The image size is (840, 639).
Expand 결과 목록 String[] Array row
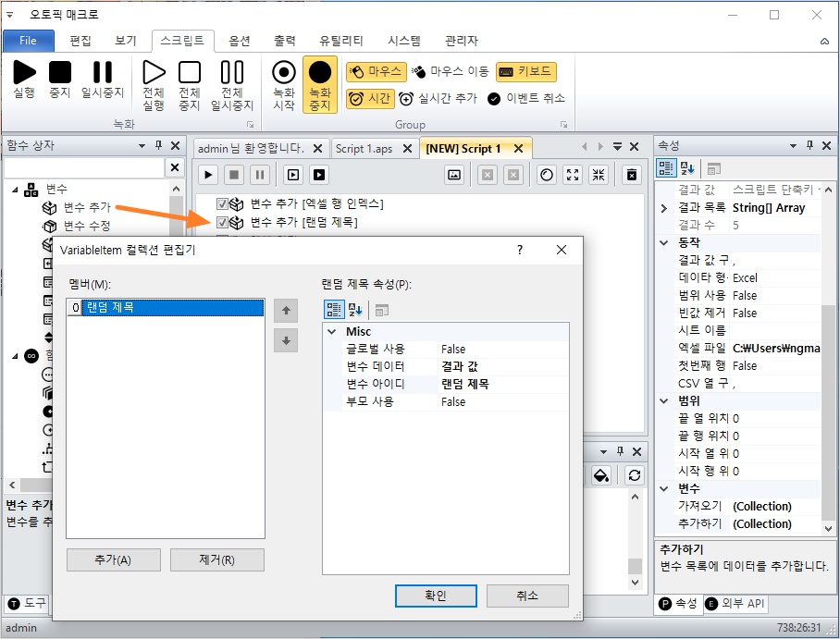[x=664, y=208]
